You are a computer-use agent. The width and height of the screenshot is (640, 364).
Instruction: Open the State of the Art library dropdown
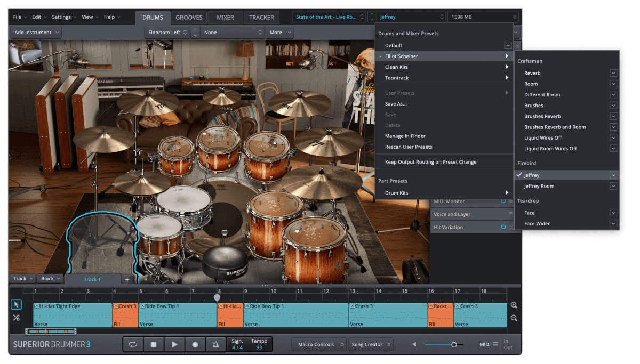[x=329, y=17]
